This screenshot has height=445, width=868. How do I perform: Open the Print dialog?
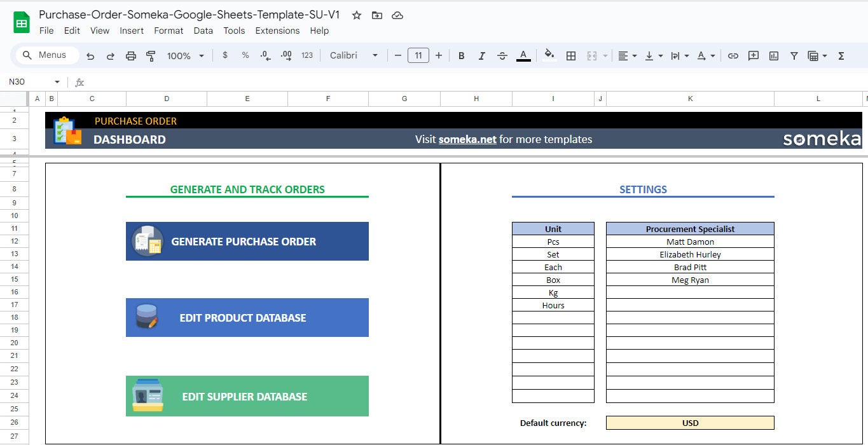point(132,55)
